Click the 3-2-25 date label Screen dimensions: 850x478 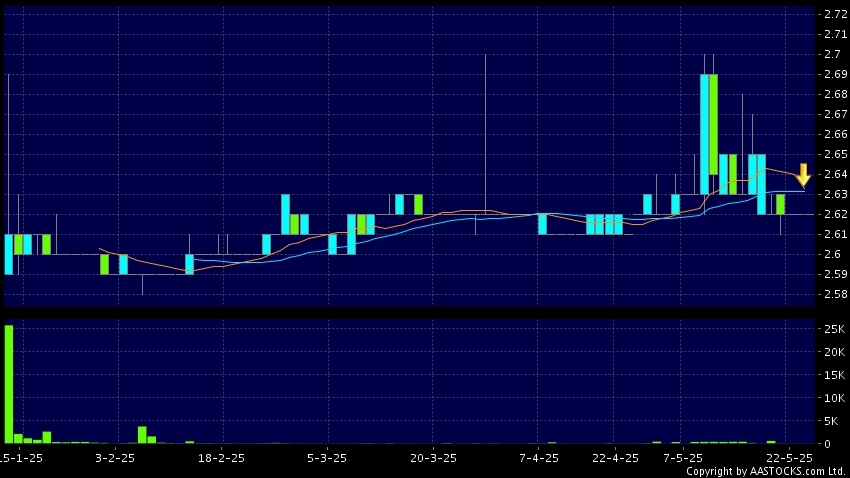pos(115,458)
